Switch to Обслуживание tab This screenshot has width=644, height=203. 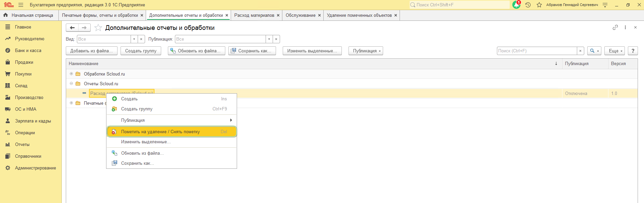[x=301, y=15]
